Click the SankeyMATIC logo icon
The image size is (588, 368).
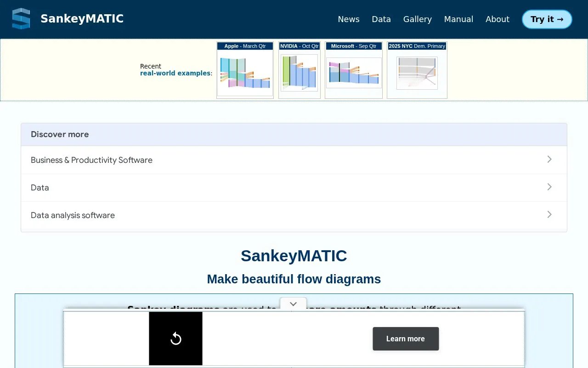[x=21, y=19]
